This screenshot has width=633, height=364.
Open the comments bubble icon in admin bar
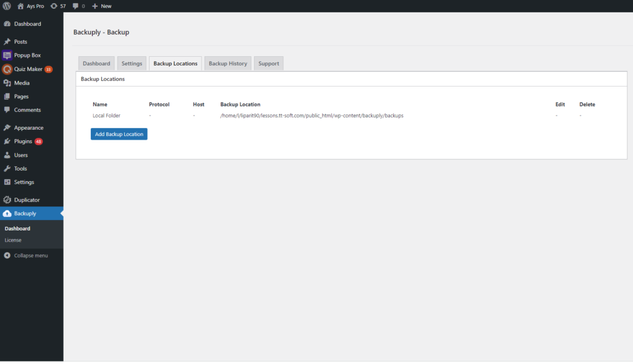(75, 6)
